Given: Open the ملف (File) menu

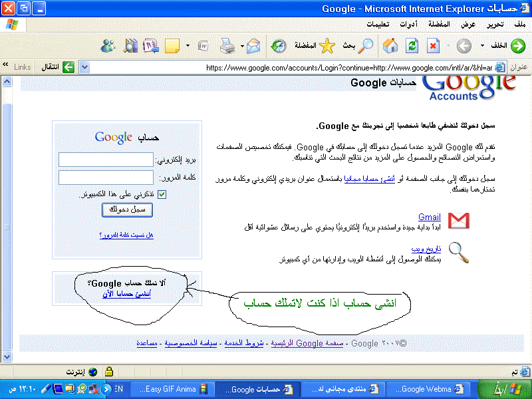Looking at the screenshot, I should click(520, 25).
